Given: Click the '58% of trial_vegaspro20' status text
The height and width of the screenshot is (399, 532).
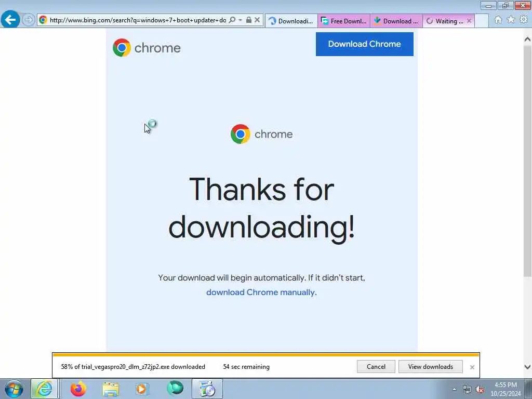Looking at the screenshot, I should point(133,367).
